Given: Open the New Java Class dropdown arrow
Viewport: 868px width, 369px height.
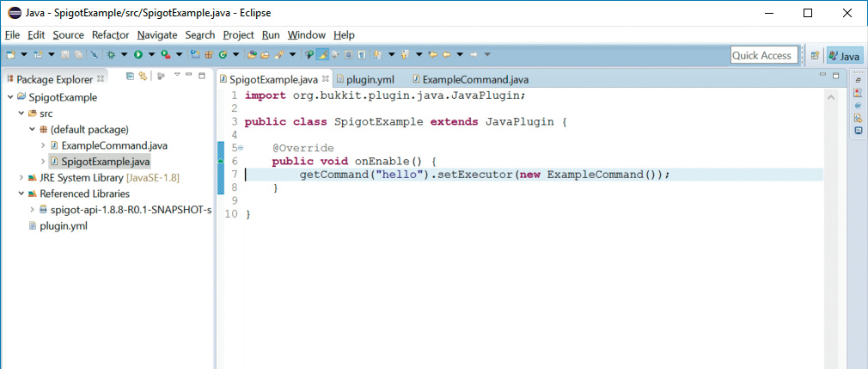Looking at the screenshot, I should 235,54.
